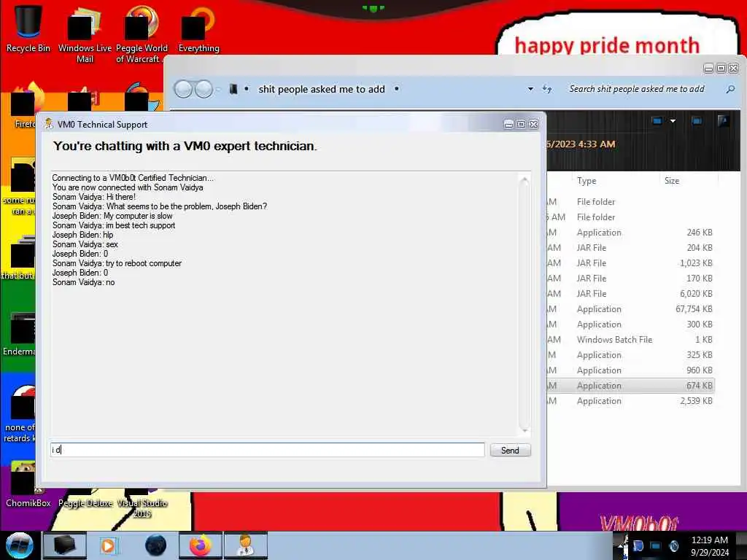Sort files by the Type column header

[x=587, y=181]
